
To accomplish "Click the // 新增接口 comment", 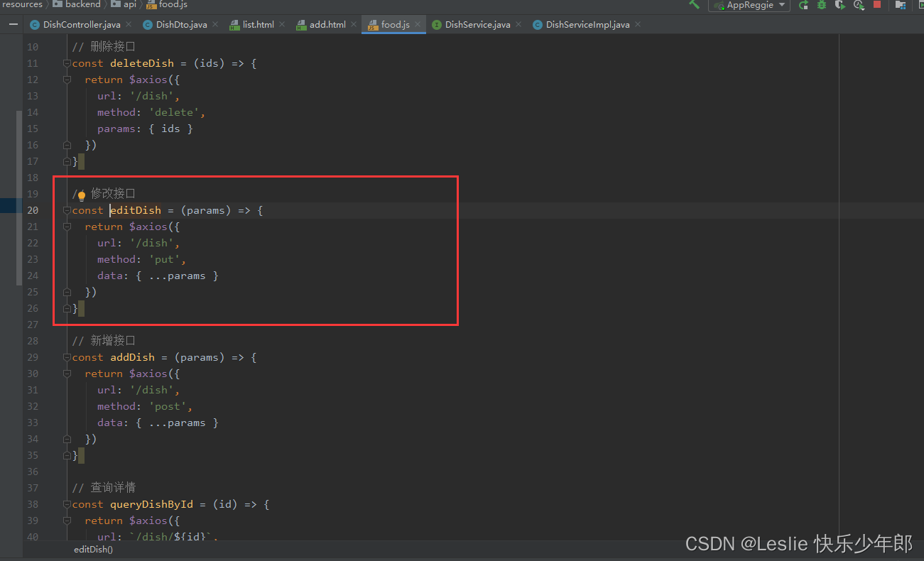I will tap(104, 341).
